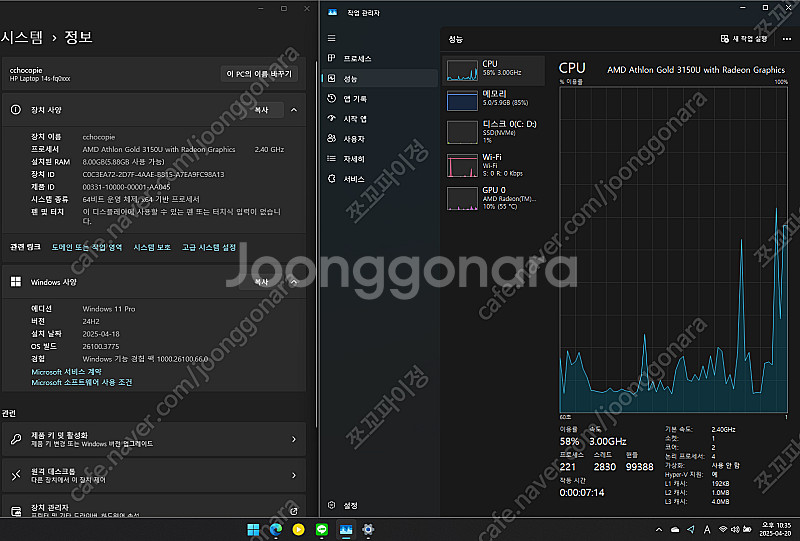Open 제품 키 및 정품 인증 (Product key and activation)
This screenshot has width=800, height=541.
pos(154,439)
